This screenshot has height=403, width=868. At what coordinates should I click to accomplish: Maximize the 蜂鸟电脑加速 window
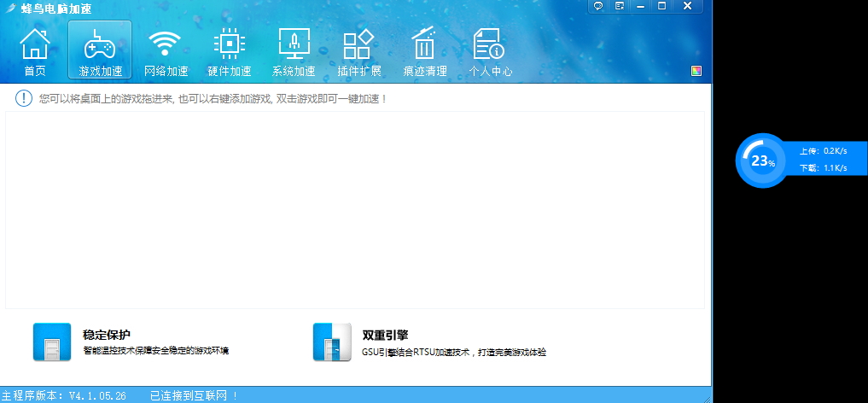click(661, 6)
